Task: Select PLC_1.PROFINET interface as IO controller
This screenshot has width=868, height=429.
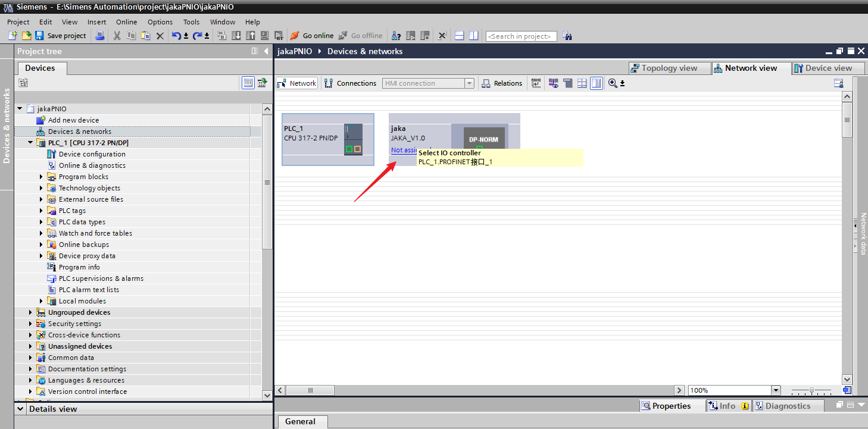Action: [x=455, y=162]
